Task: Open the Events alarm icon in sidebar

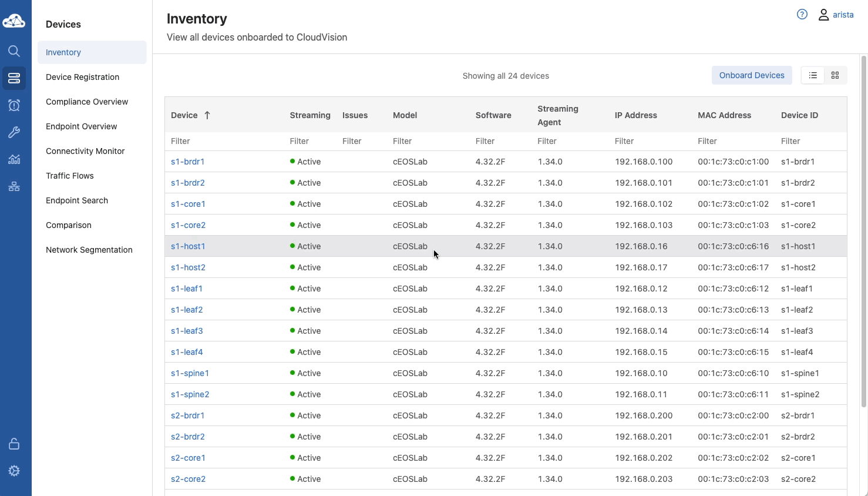Action: click(14, 105)
